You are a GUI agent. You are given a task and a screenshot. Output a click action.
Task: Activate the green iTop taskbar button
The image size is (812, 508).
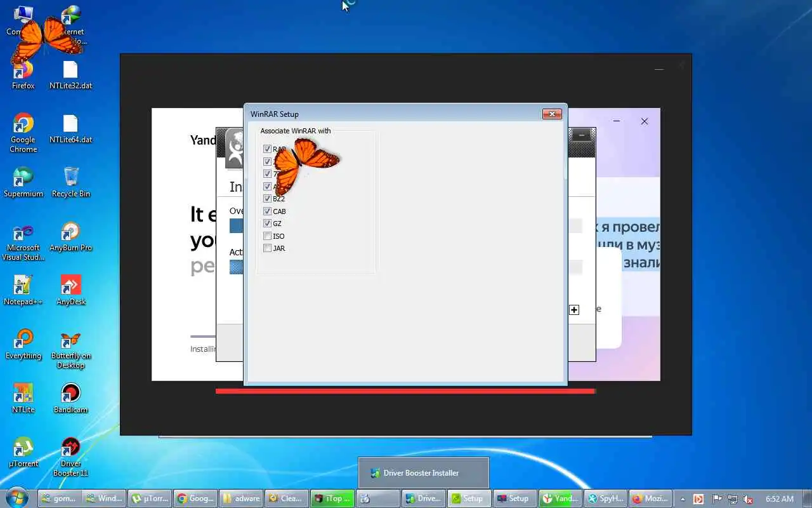coord(333,498)
